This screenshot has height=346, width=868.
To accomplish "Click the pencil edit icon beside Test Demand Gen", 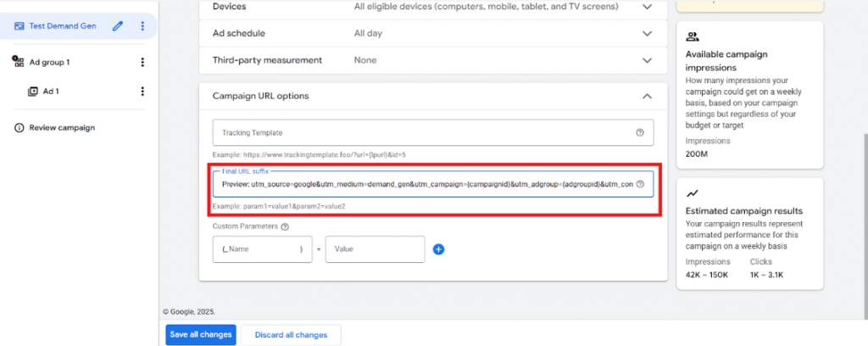I will coord(118,26).
